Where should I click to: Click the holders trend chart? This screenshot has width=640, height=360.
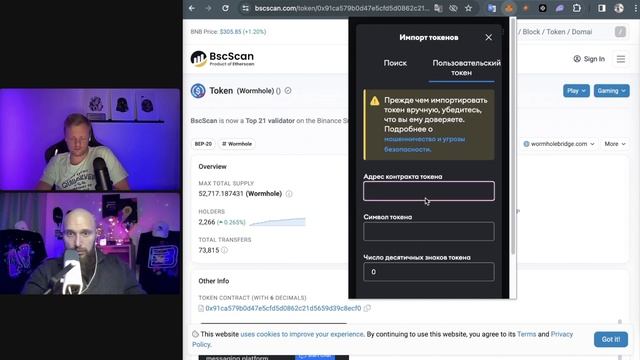coord(277,222)
